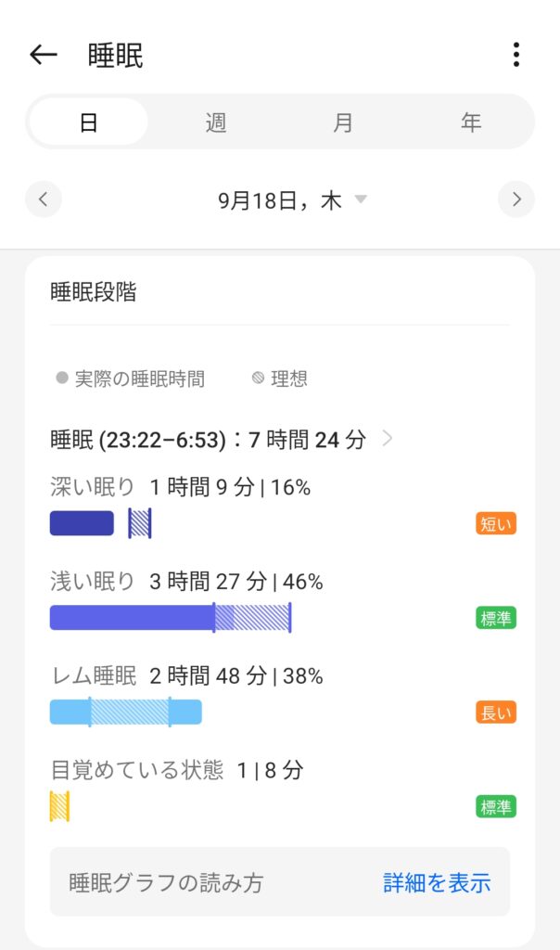The width and height of the screenshot is (560, 950).
Task: Switch to the 週 view tab
Action: (x=216, y=122)
